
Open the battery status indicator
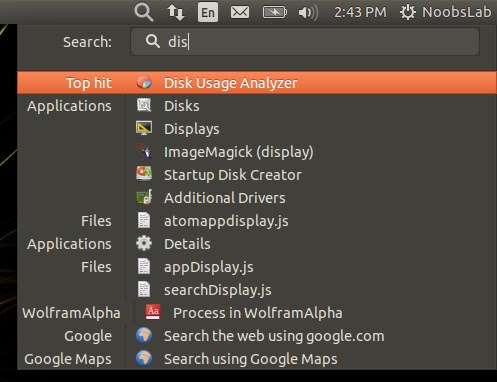tap(274, 13)
